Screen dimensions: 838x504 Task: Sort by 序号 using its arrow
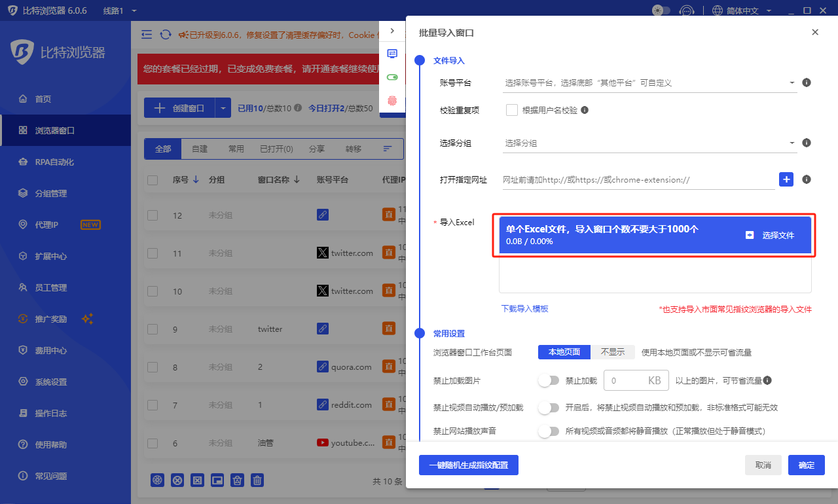click(196, 180)
